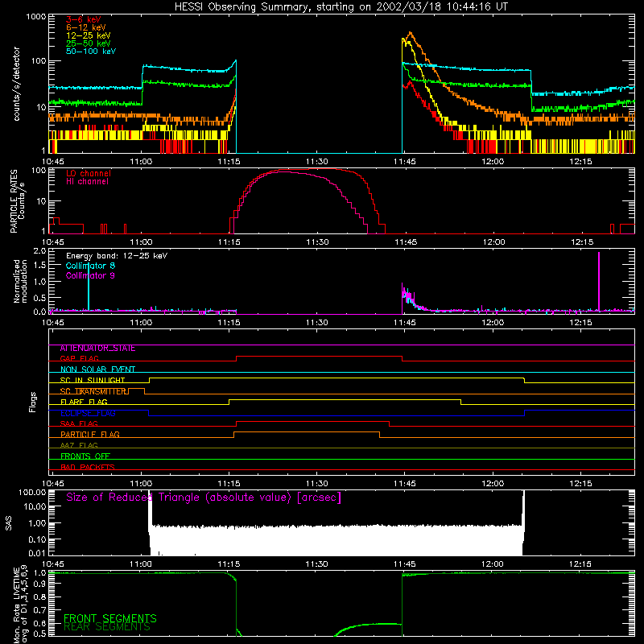This screenshot has height=644, width=644.
Task: Click the FLARE_FLAG label
Action: (x=84, y=402)
